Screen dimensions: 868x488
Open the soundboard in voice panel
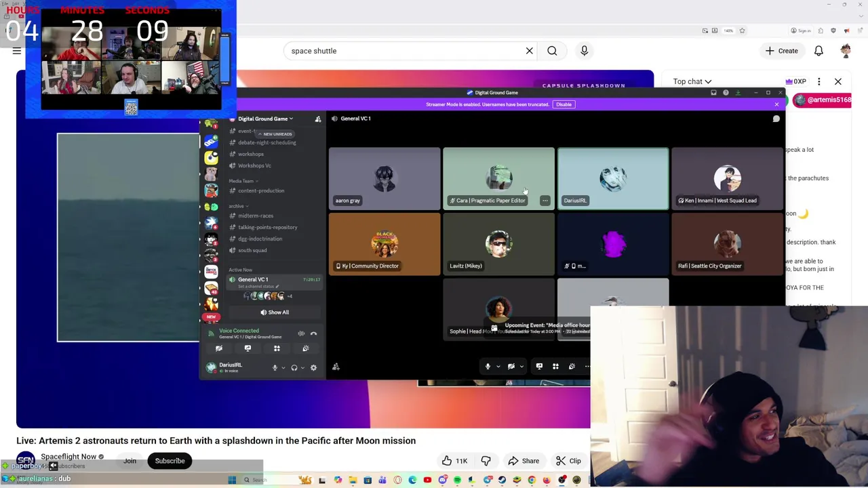point(306,348)
